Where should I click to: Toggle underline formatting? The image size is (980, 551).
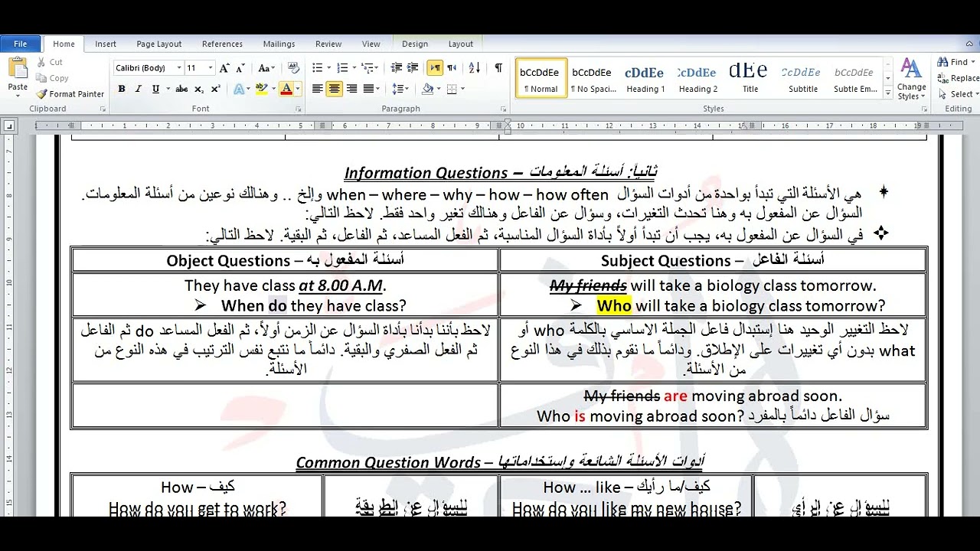click(x=155, y=89)
